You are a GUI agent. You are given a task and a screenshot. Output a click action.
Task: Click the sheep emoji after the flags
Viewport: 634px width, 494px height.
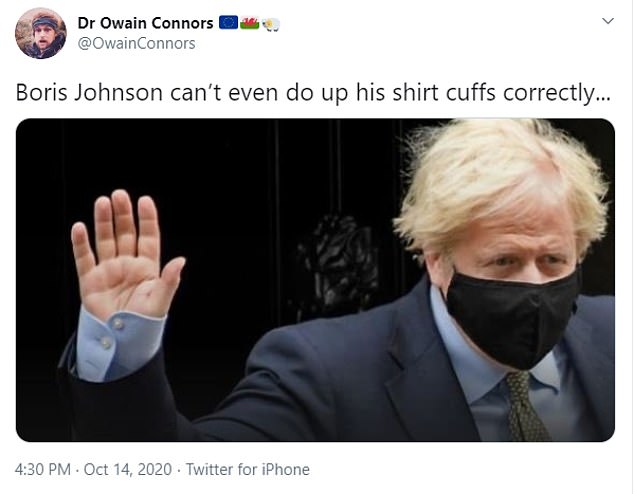click(x=271, y=24)
